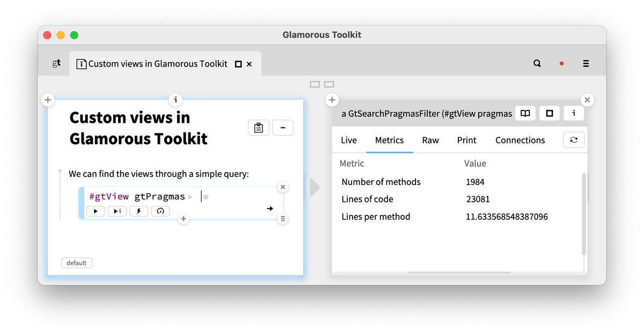Click the large gray triangle between the panes
The image size is (644, 335).
coord(315,187)
